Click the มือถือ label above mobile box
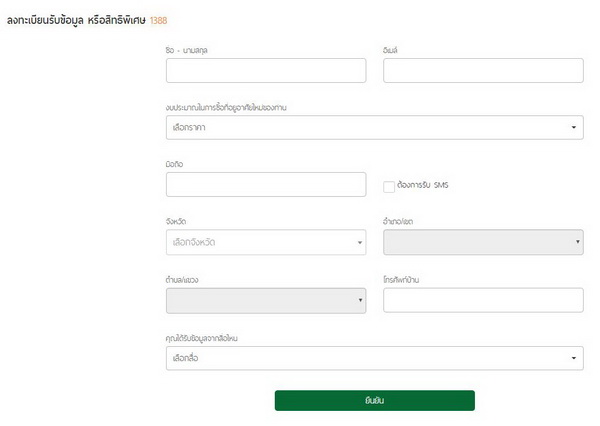Screen dimensions: 600x426 click(177, 163)
